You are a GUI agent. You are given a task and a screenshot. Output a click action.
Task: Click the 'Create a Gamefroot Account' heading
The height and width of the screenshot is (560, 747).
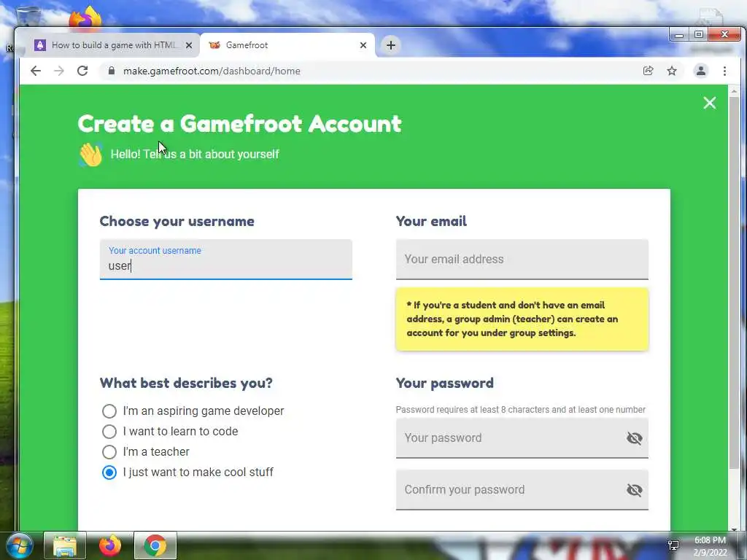[x=239, y=124]
